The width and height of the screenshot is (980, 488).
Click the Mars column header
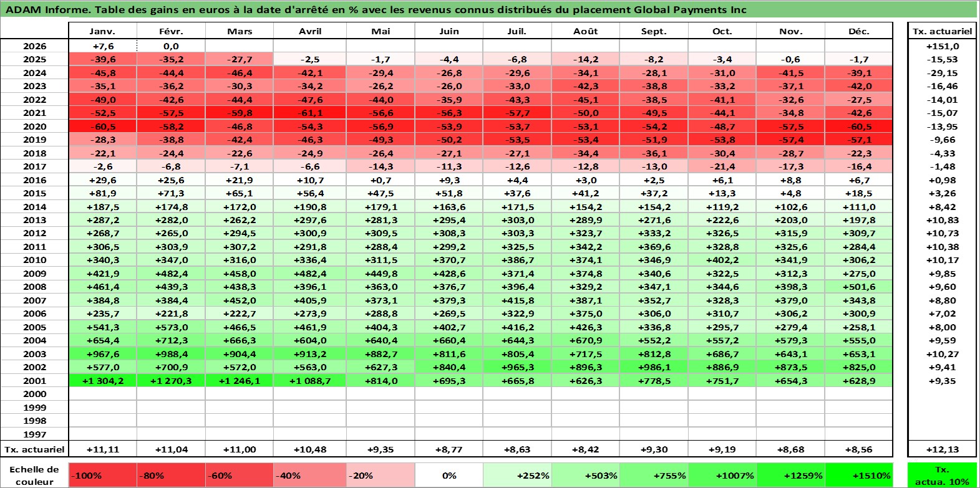pos(240,31)
